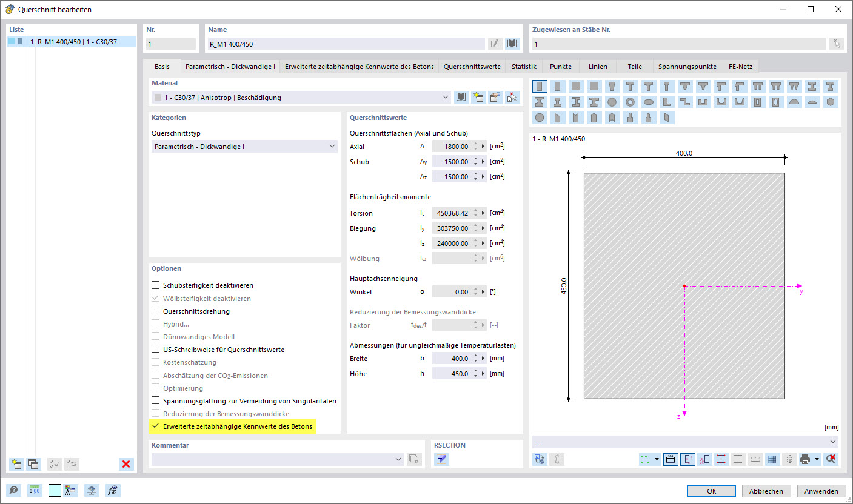This screenshot has width=853, height=504.
Task: Open stress points display dropdown arrow
Action: [x=657, y=459]
